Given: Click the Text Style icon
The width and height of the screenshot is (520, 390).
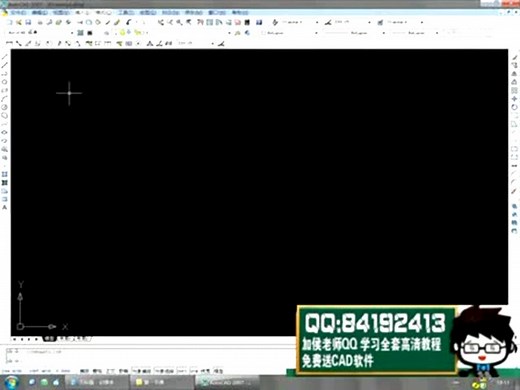Looking at the screenshot, I should coord(275,22).
